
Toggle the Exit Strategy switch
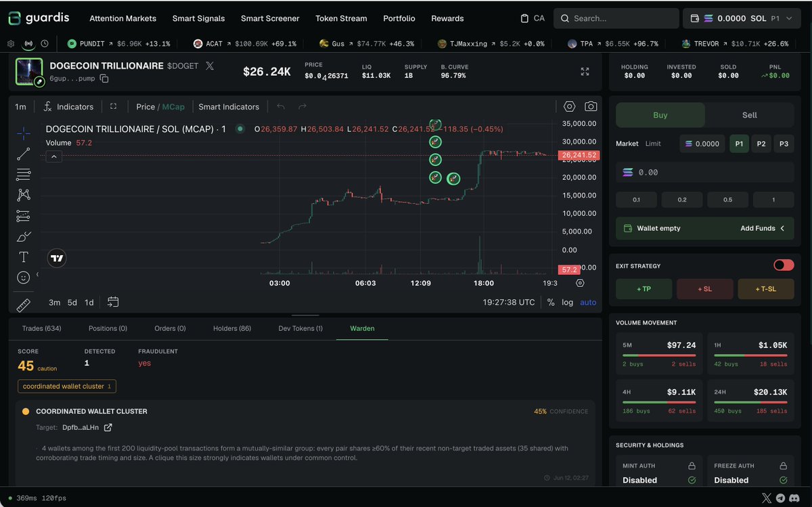pos(784,265)
